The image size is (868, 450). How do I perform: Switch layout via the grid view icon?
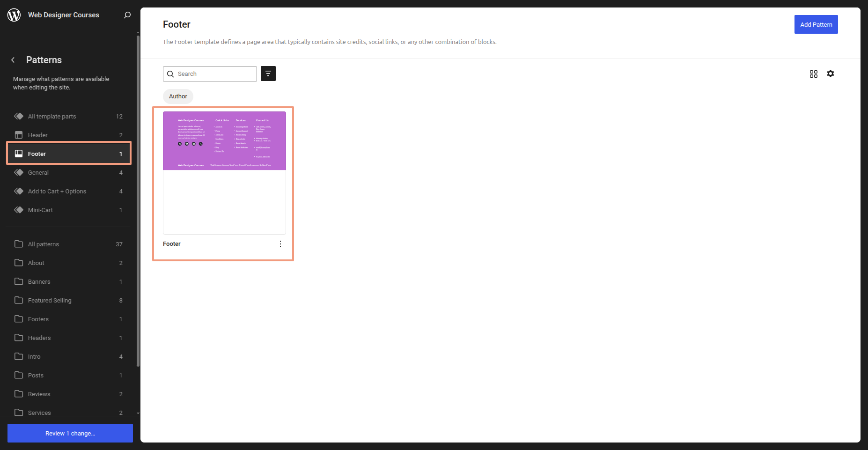click(x=814, y=74)
